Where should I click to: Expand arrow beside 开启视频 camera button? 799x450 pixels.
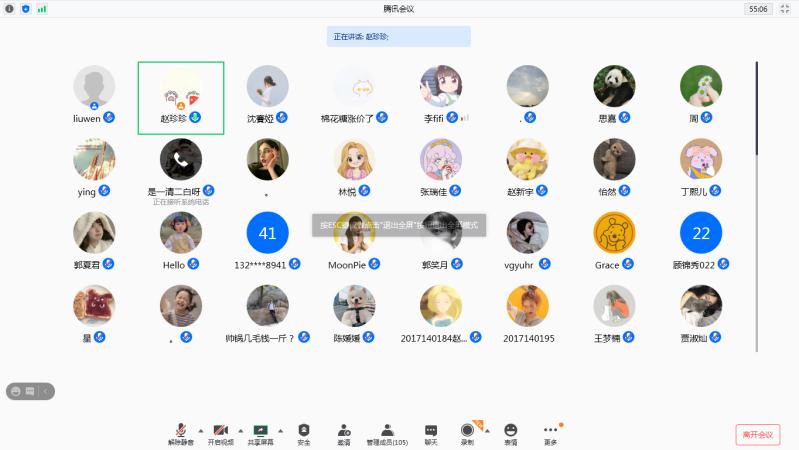[240, 430]
